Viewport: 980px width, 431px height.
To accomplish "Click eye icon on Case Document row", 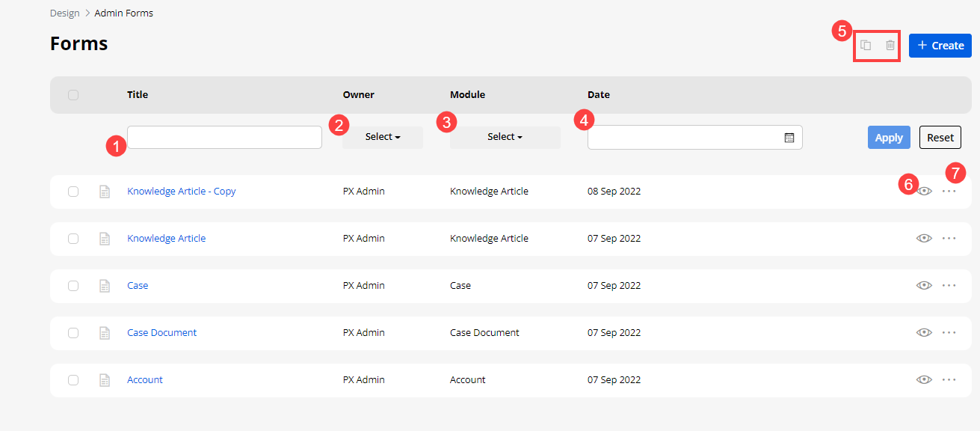I will click(x=925, y=333).
